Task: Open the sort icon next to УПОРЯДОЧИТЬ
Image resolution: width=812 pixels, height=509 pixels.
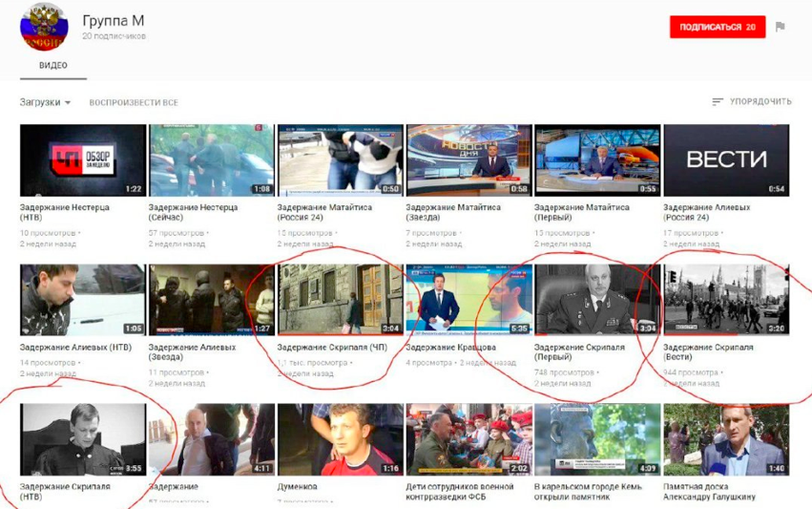Action: pos(718,101)
